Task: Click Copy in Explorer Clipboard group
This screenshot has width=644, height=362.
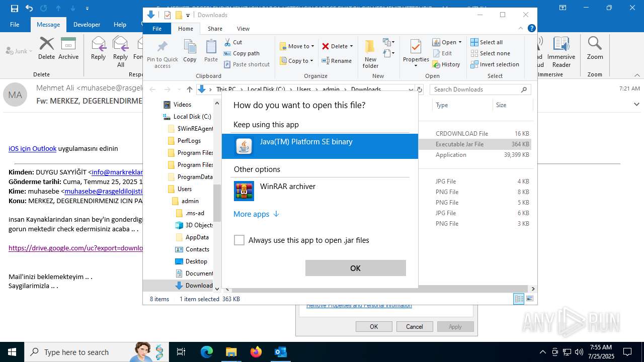Action: coord(190,51)
